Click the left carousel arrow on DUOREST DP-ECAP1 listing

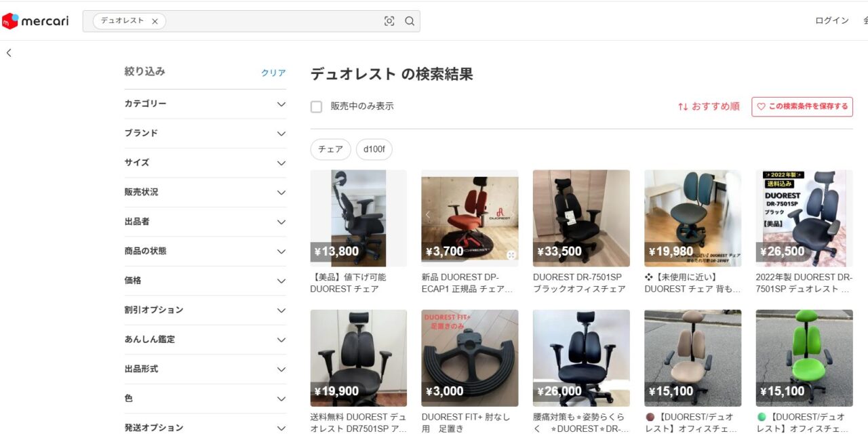tap(428, 213)
